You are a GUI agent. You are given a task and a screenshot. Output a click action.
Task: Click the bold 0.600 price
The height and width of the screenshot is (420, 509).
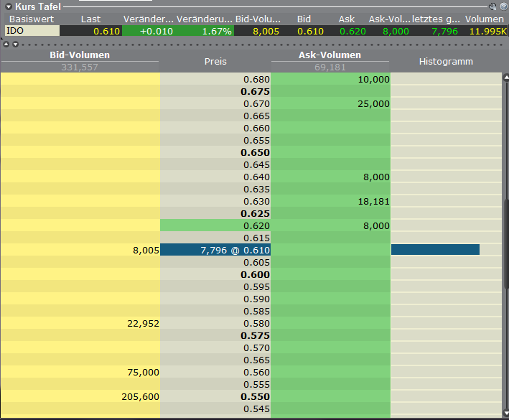(255, 274)
